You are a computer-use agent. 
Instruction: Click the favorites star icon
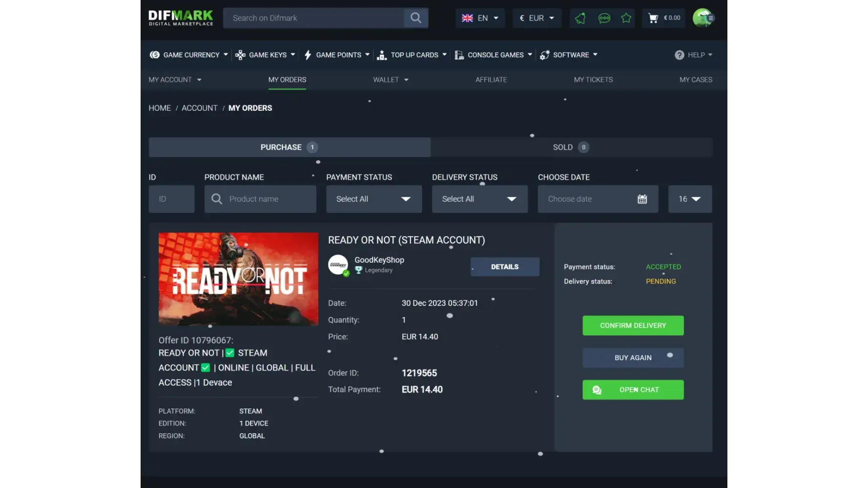(x=626, y=18)
